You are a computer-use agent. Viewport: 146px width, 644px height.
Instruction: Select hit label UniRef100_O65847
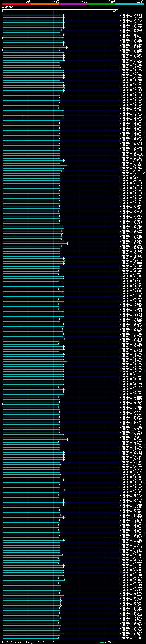click(x=131, y=261)
